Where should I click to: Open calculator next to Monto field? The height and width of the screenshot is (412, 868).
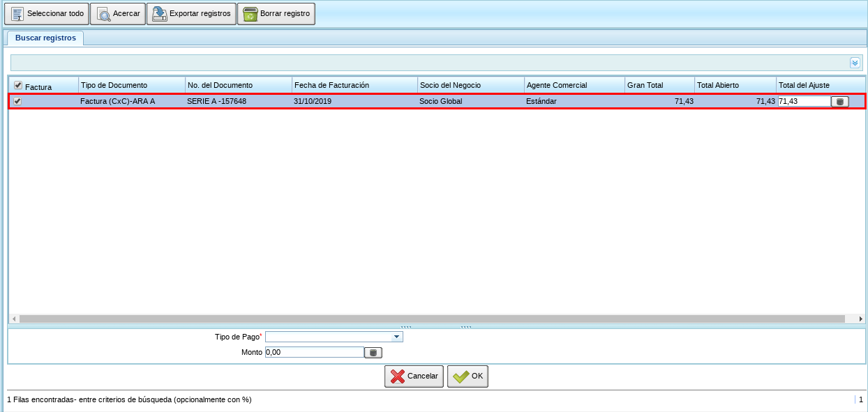[x=373, y=352]
